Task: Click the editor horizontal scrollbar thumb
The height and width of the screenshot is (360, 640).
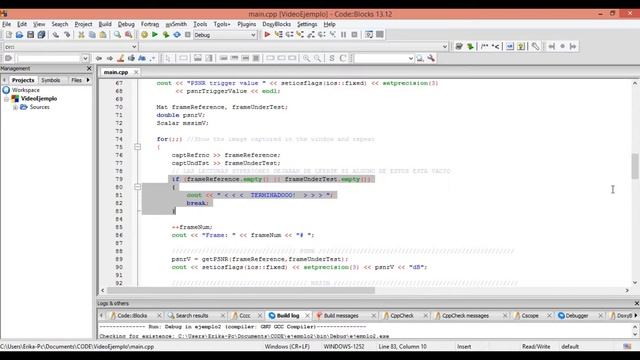Action: pos(240,290)
